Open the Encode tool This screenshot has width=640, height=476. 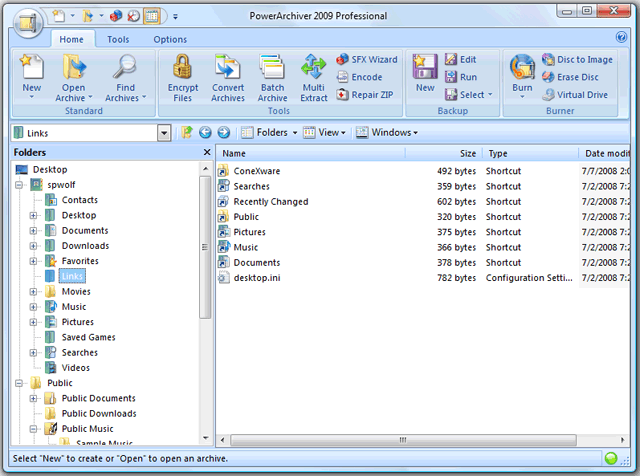point(360,77)
